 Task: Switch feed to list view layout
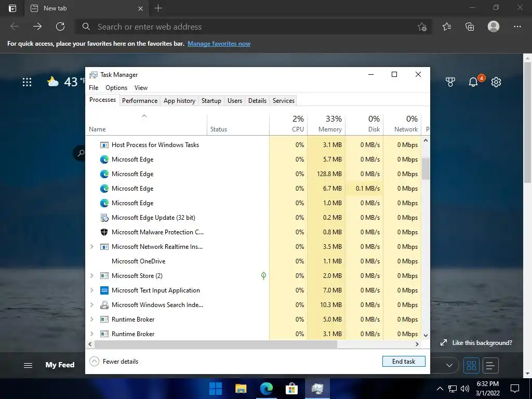click(x=490, y=365)
